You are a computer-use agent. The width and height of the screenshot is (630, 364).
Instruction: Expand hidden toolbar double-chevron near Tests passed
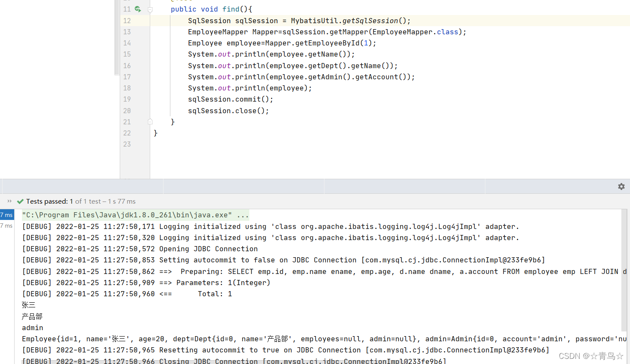coord(9,201)
